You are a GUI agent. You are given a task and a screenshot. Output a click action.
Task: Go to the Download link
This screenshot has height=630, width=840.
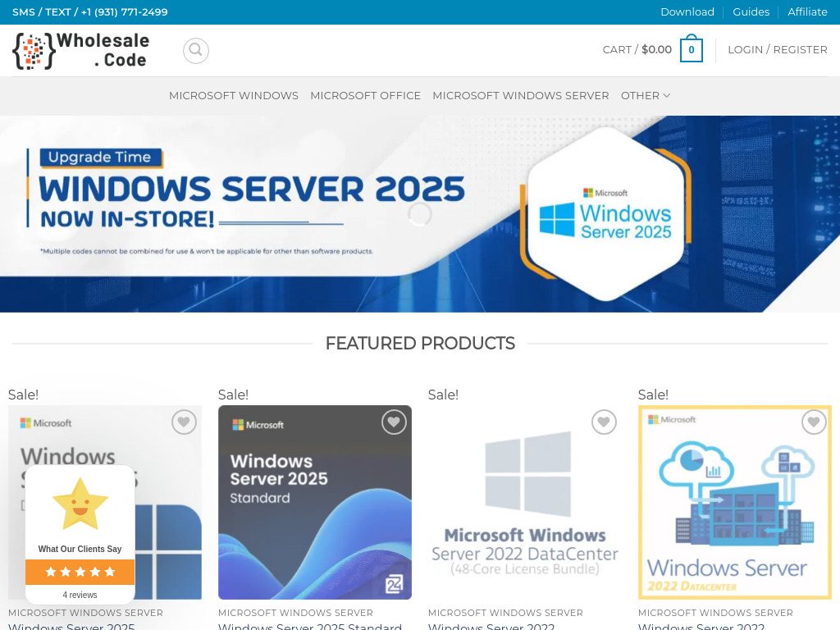pyautogui.click(x=687, y=11)
